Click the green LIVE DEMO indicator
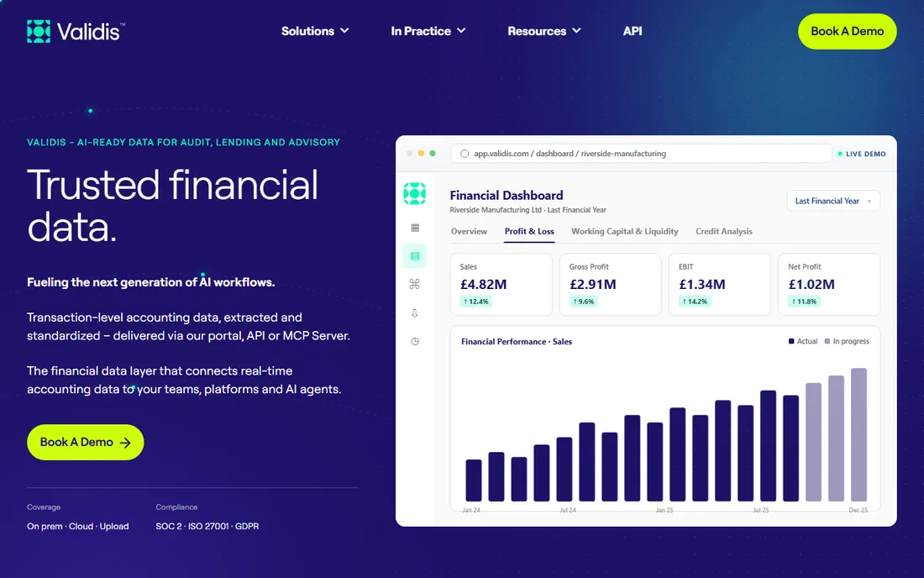Viewport: 924px width, 578px height. tap(862, 154)
